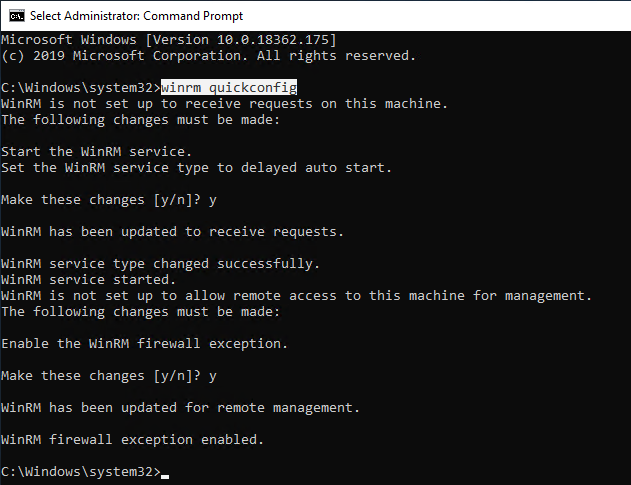Click the Command Prompt icon in title bar
Viewport: 631px width, 485px height.
pos(17,16)
